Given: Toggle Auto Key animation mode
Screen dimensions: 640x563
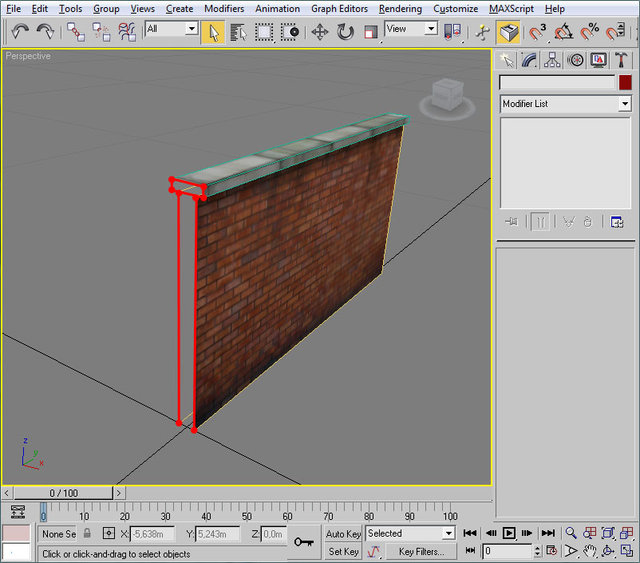Looking at the screenshot, I should 343,534.
